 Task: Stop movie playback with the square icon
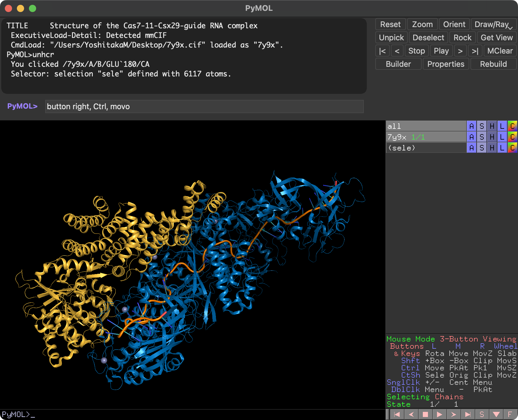(425, 414)
